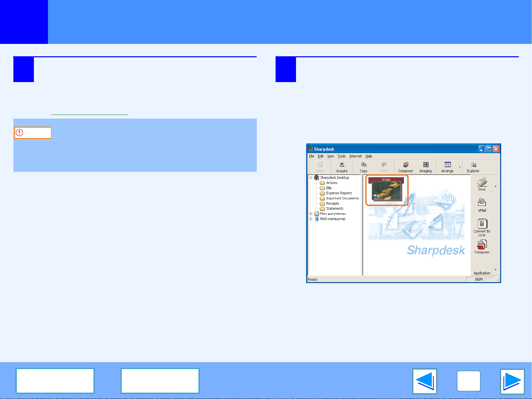This screenshot has height=399, width=532.
Task: Go to next page with right arrow
Action: (x=512, y=381)
